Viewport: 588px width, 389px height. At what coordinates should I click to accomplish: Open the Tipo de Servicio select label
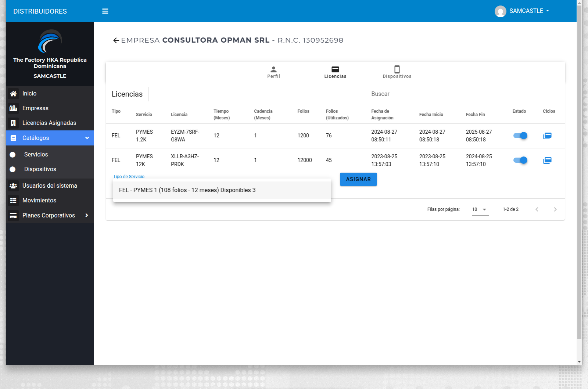129,177
